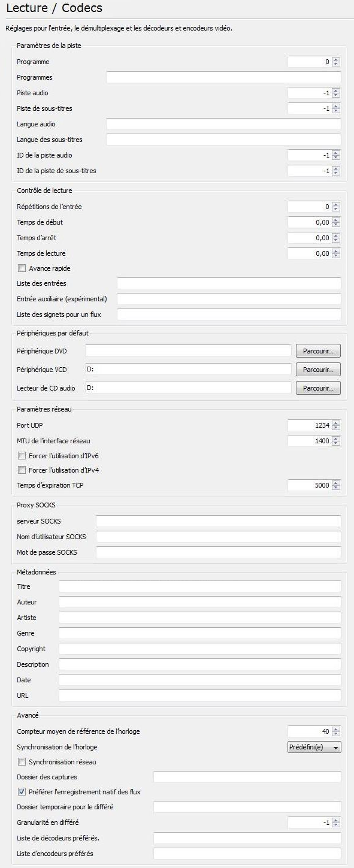Decrease the Piste audio spinner value
Image resolution: width=354 pixels, height=868 pixels.
pos(336,95)
